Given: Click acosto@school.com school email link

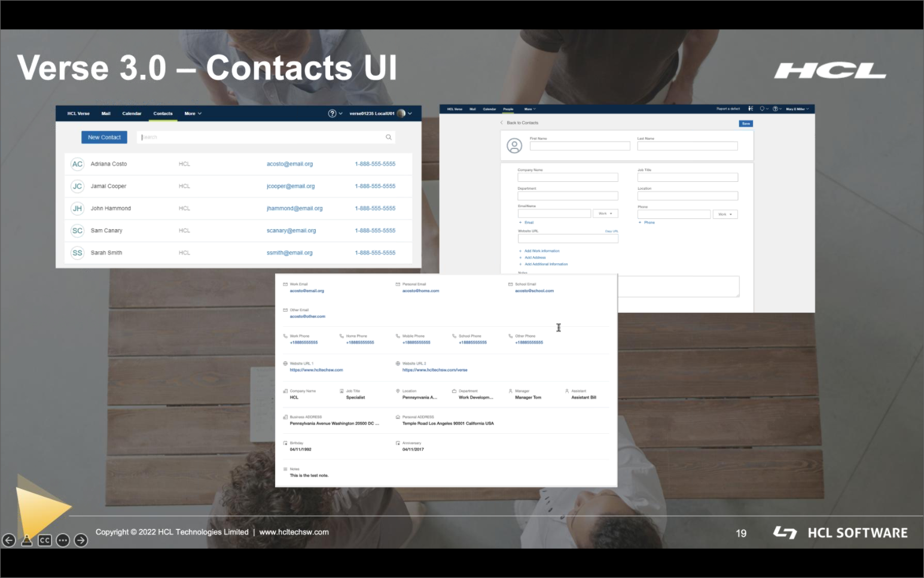Looking at the screenshot, I should click(x=534, y=291).
